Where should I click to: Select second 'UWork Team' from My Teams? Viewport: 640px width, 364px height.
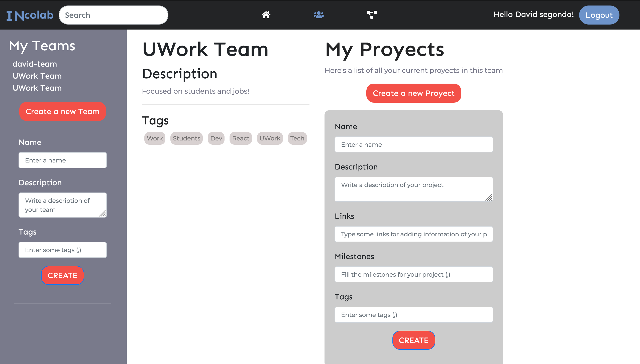[37, 88]
